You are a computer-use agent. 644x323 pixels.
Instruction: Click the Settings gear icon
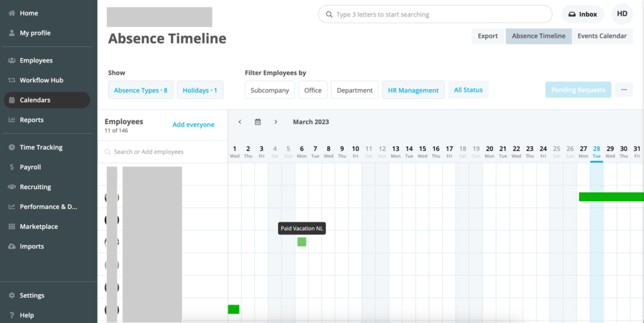click(12, 295)
